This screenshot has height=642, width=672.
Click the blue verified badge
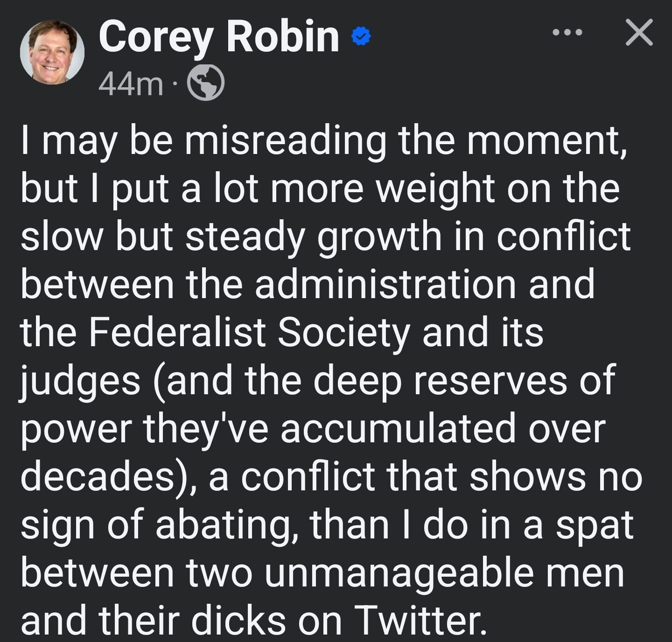pos(360,36)
